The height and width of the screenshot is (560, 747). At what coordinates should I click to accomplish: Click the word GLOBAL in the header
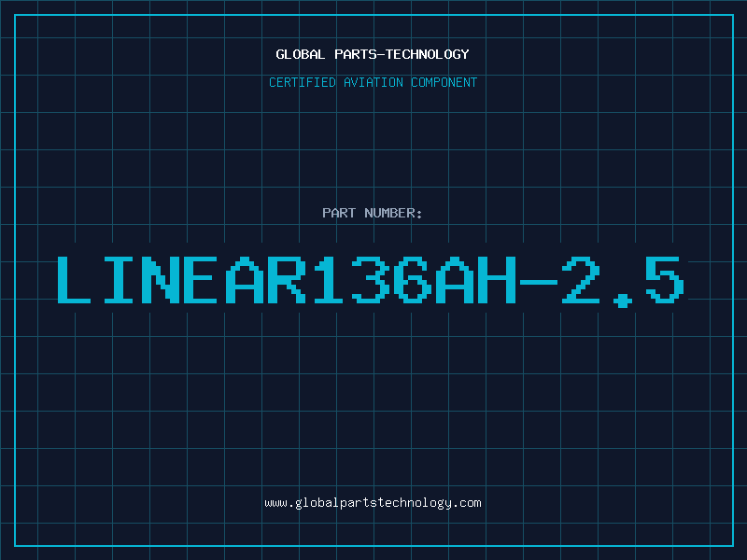pos(300,54)
